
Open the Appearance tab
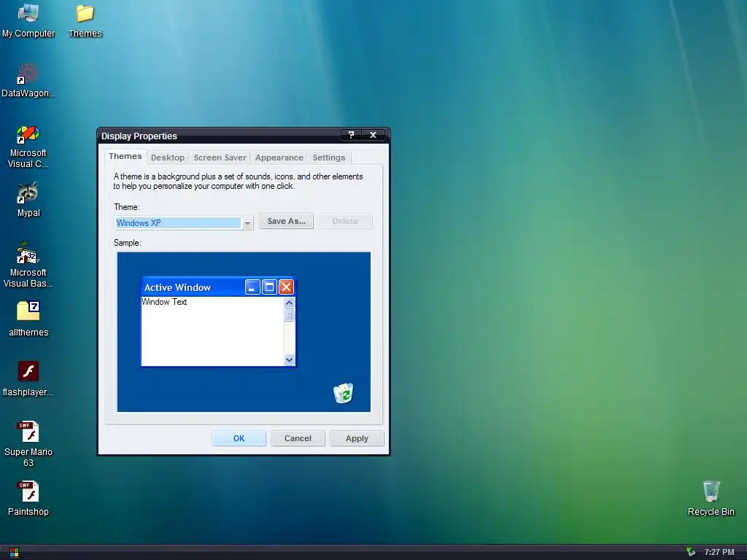(279, 157)
